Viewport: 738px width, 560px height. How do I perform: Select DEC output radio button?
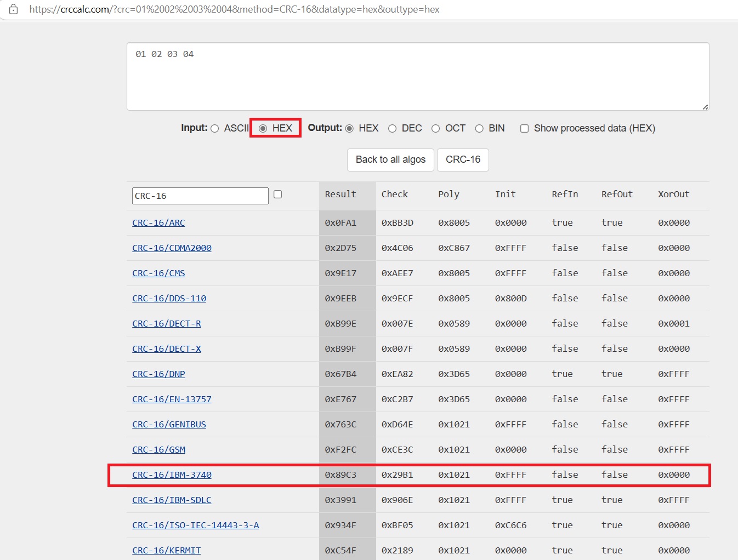click(x=392, y=128)
